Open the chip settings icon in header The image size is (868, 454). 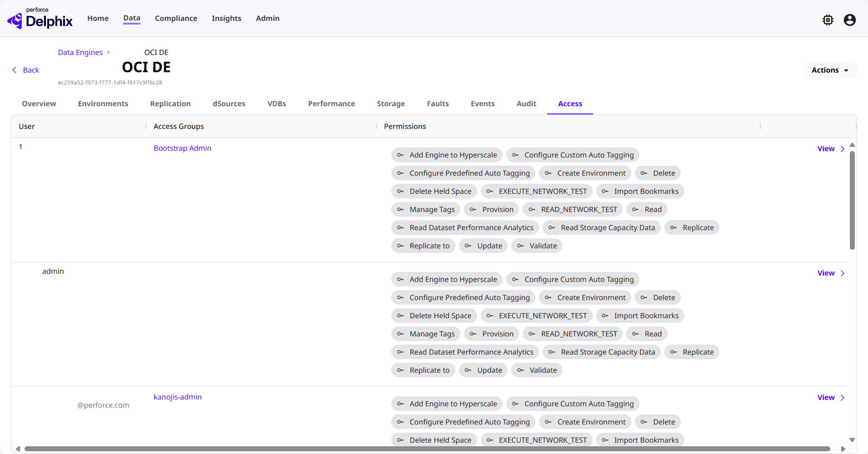(x=828, y=20)
